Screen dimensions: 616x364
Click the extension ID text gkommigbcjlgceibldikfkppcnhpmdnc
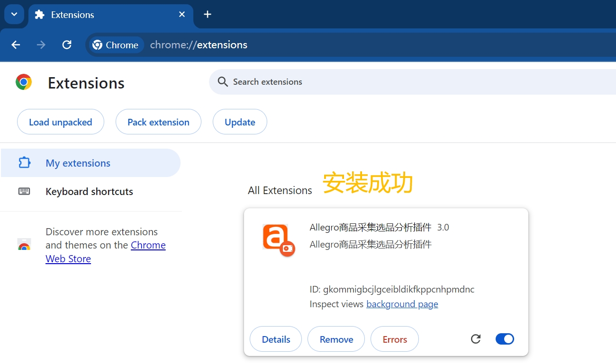click(399, 289)
